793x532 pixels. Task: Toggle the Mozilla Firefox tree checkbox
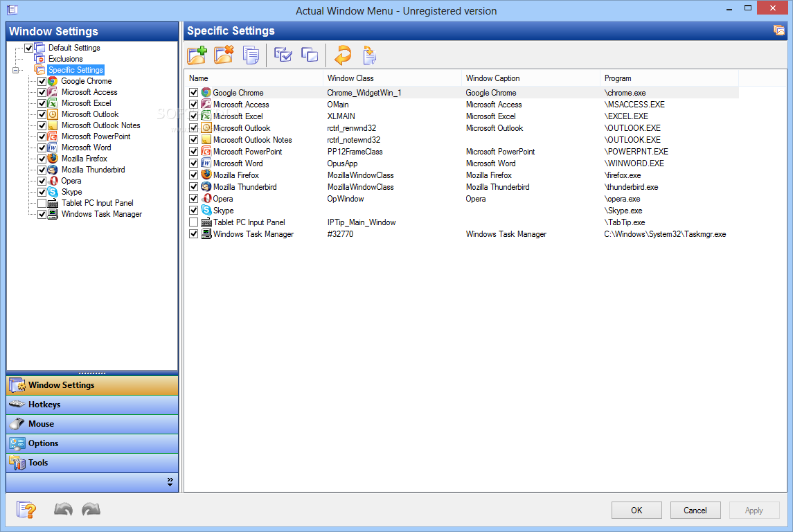(x=42, y=159)
